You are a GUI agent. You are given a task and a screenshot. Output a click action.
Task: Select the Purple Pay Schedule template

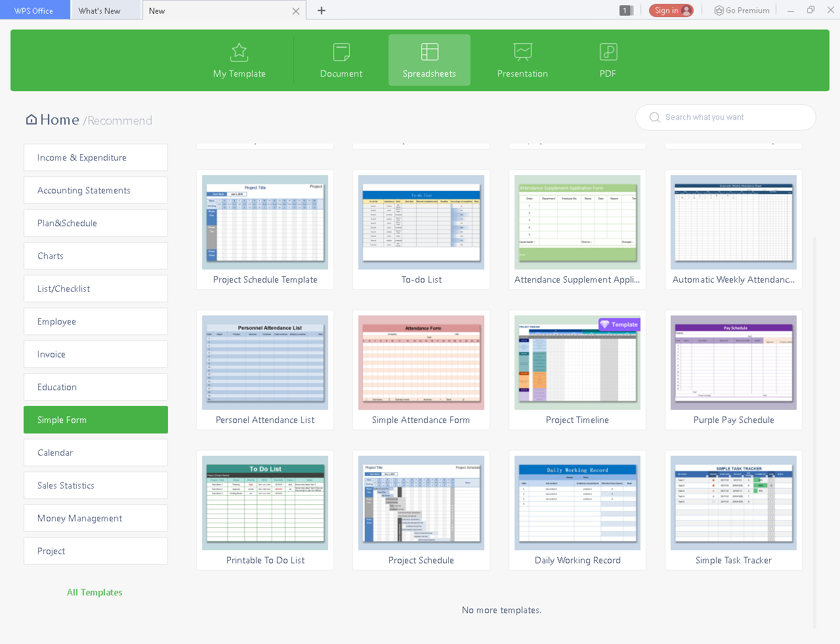click(x=733, y=363)
